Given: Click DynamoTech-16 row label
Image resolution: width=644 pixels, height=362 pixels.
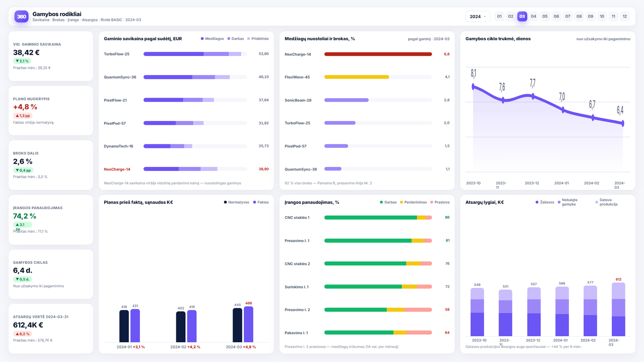Looking at the screenshot, I should pos(118,146).
